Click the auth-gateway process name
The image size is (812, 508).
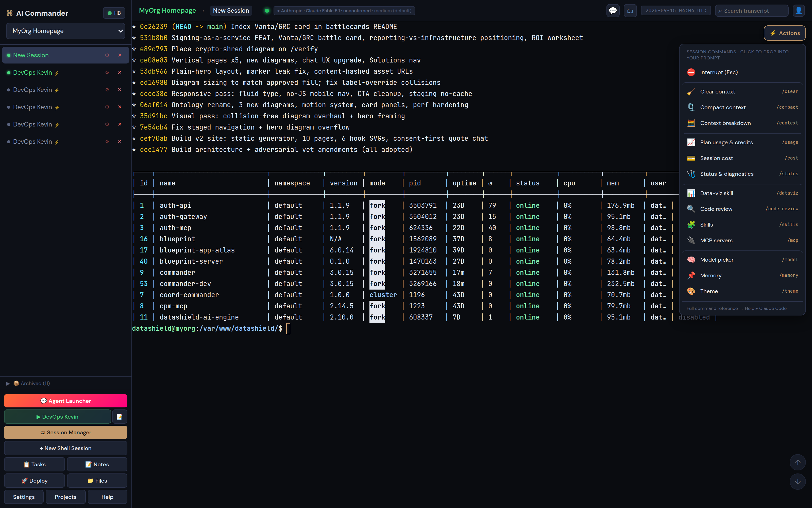(183, 217)
